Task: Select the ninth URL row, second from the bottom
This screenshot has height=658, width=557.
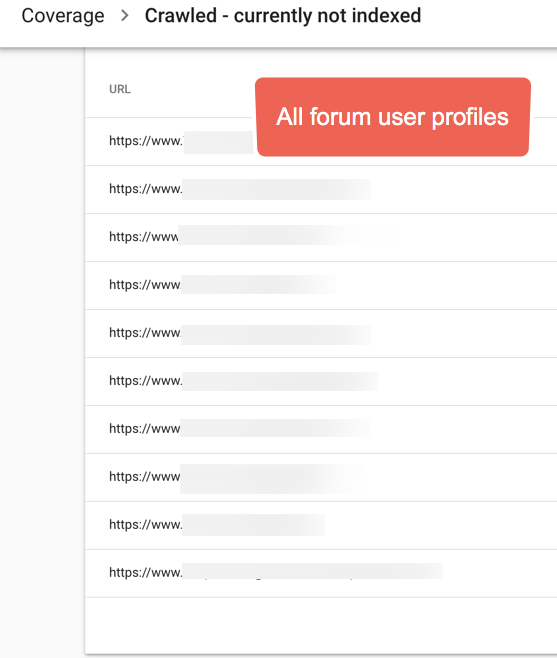Action: pos(321,525)
